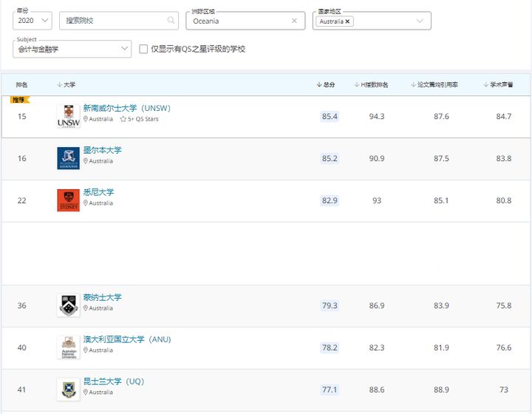Click the 墨尔本大学 location pin icon

point(86,161)
